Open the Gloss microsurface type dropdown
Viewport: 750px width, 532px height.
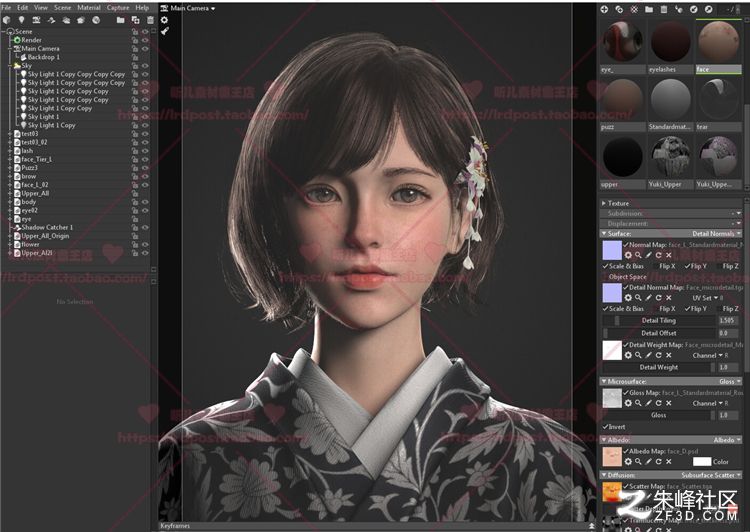(730, 381)
